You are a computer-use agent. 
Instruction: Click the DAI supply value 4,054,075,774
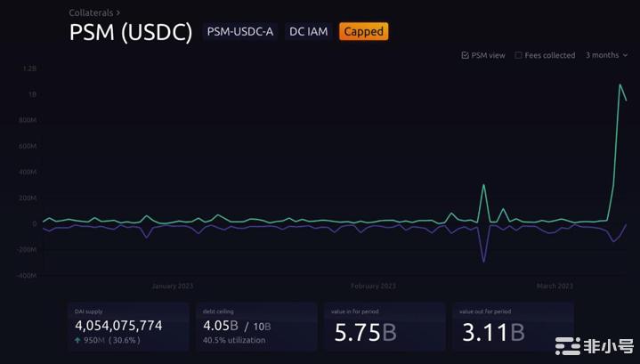click(118, 325)
